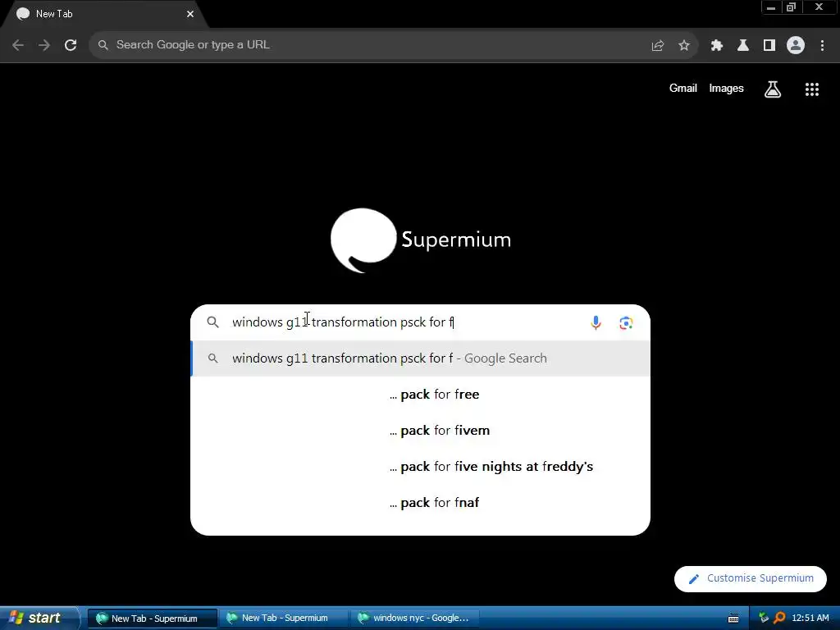Open the Google apps grid
The height and width of the screenshot is (630, 840).
(812, 89)
